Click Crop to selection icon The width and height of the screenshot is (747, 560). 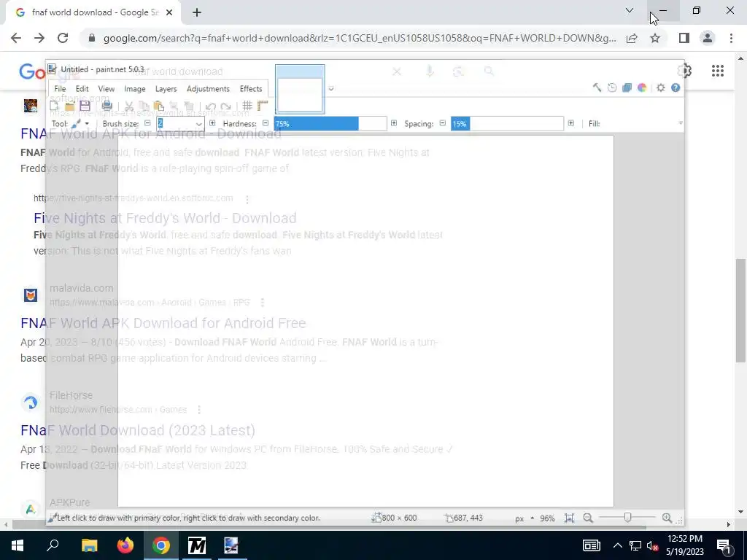(174, 106)
